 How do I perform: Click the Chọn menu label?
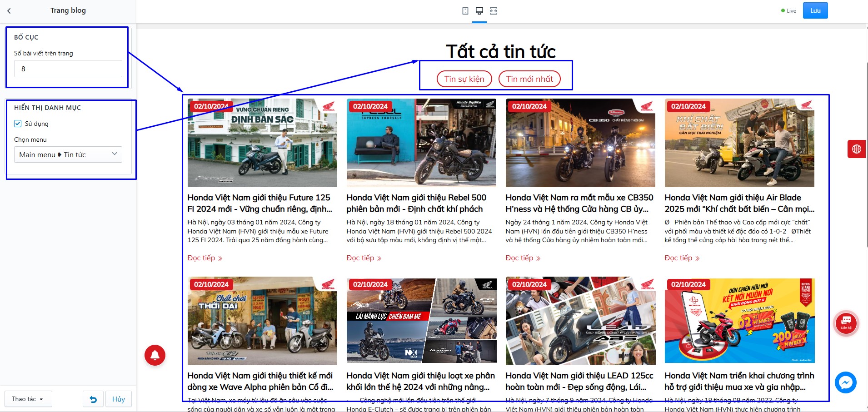tap(30, 139)
